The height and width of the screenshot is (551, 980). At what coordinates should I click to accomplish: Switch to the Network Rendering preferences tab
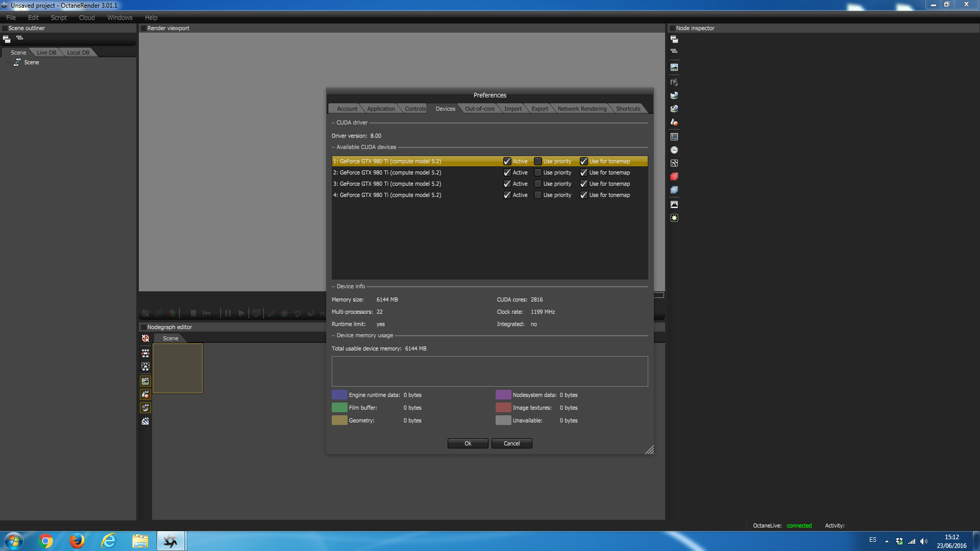[582, 109]
